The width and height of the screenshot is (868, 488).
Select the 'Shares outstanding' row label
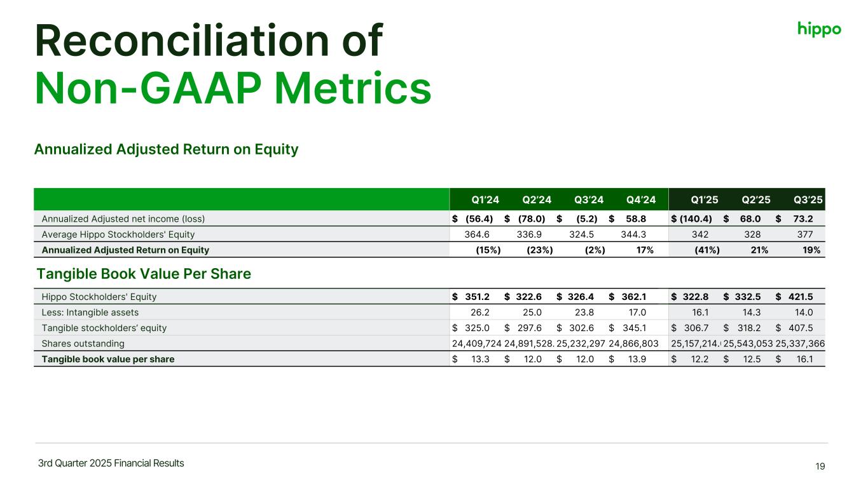83,343
